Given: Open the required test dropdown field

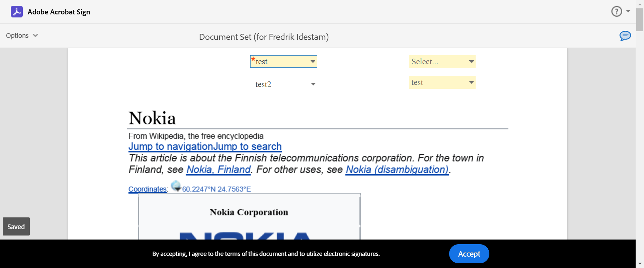Looking at the screenshot, I should 283,62.
